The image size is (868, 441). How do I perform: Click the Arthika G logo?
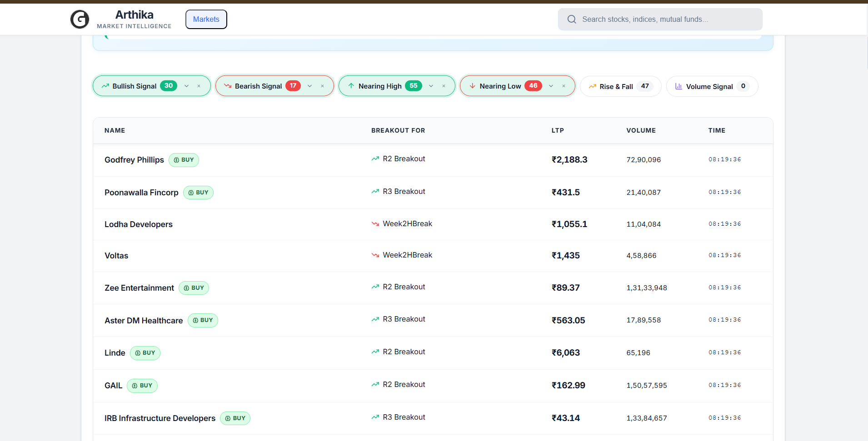(x=80, y=19)
